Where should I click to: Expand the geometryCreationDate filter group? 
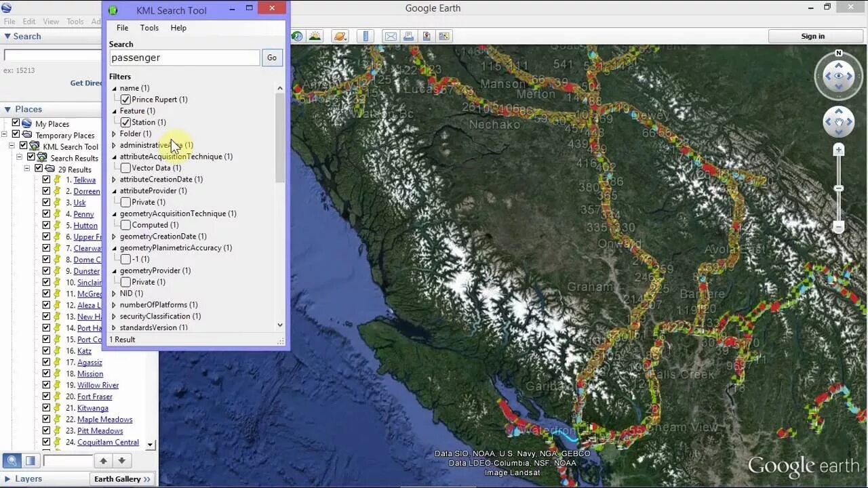114,237
